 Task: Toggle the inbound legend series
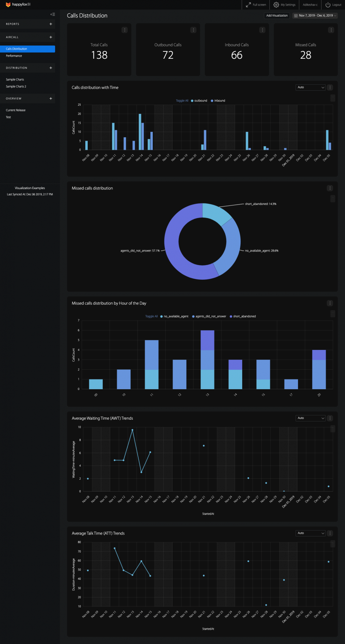219,101
